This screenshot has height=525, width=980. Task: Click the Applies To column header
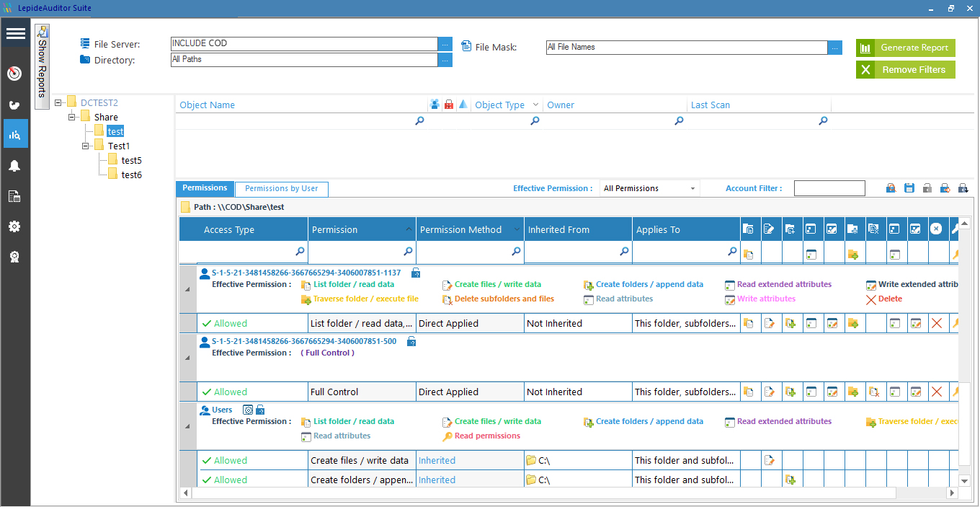(686, 229)
